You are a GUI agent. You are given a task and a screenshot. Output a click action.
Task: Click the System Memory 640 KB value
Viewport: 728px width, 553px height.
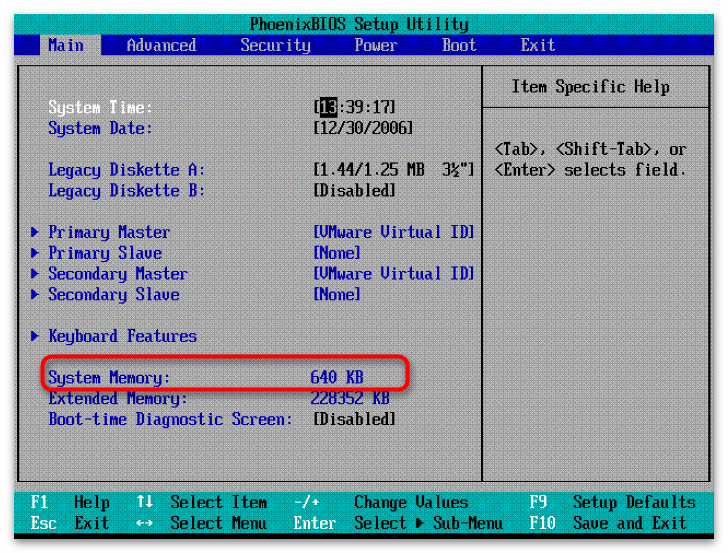[337, 377]
